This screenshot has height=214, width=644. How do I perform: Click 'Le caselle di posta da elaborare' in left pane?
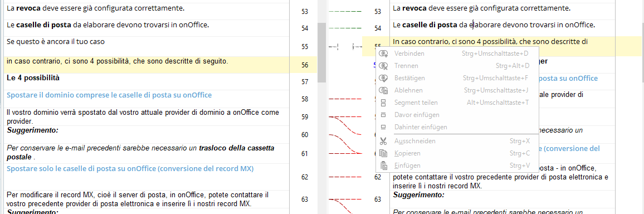tap(108, 26)
